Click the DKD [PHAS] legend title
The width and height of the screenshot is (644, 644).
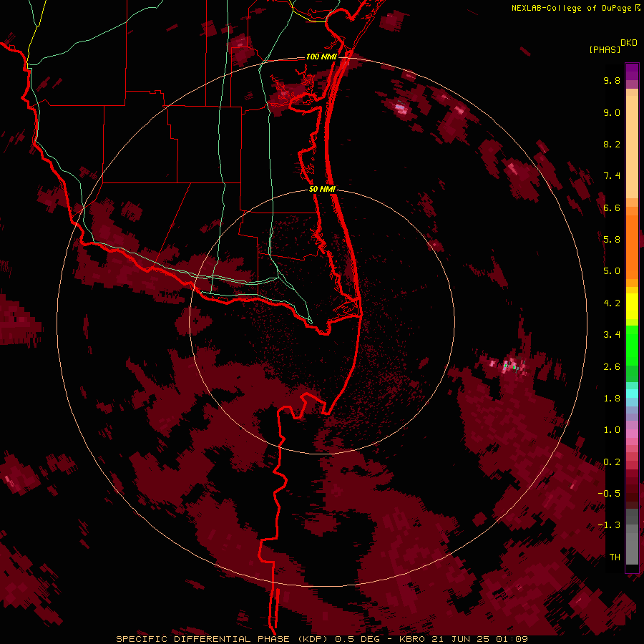click(613, 46)
